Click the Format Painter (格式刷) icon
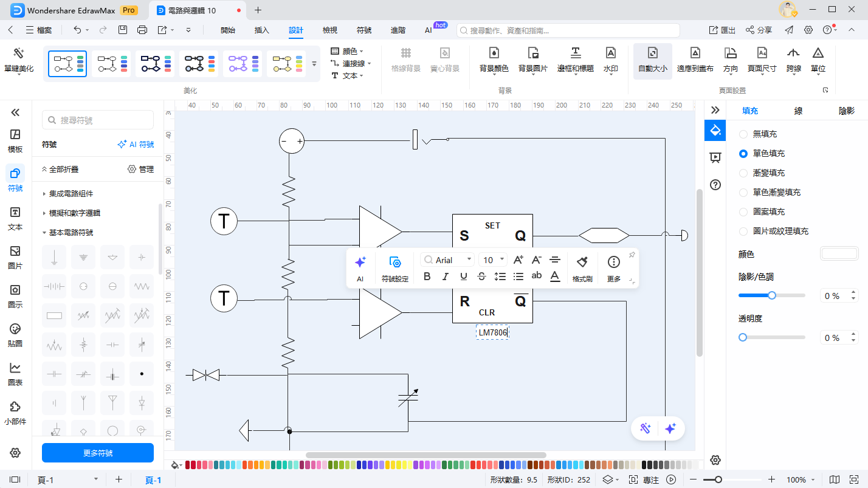The image size is (868, 488). tap(582, 262)
